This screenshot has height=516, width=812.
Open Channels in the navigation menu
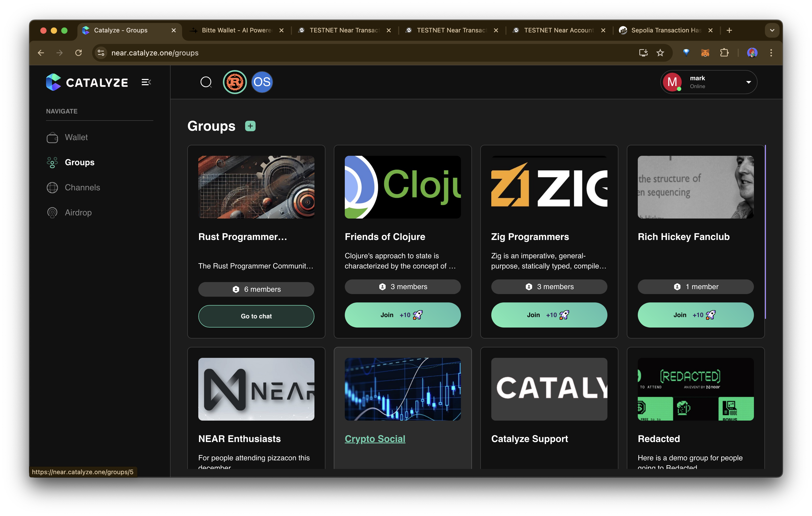click(82, 187)
